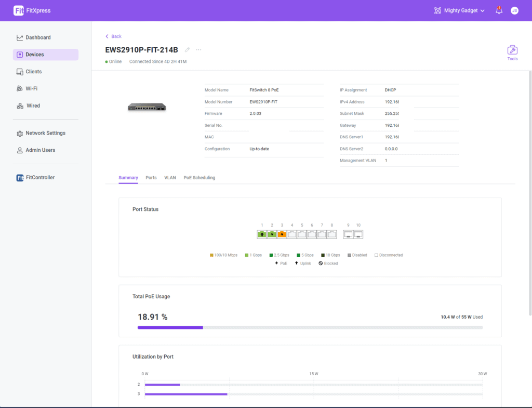
Task: Click the FitXpress logo
Action: [x=32, y=10]
